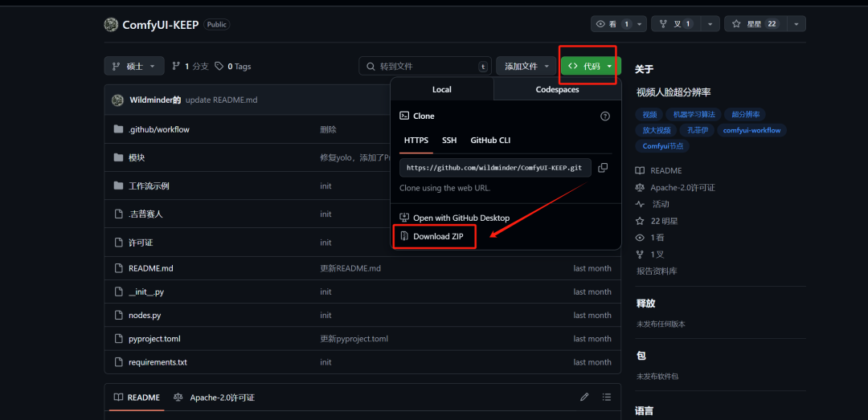Image resolution: width=868 pixels, height=420 pixels.
Task: Click the eye icon beside 1 看 in sidebar
Action: click(x=640, y=238)
